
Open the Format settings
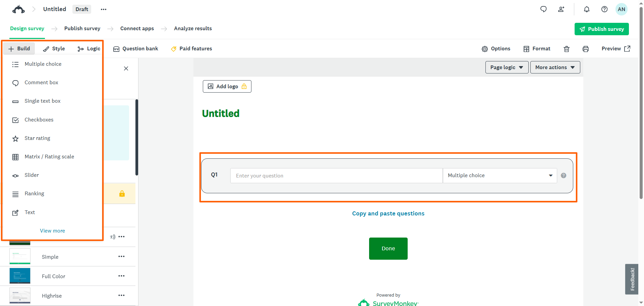point(537,49)
